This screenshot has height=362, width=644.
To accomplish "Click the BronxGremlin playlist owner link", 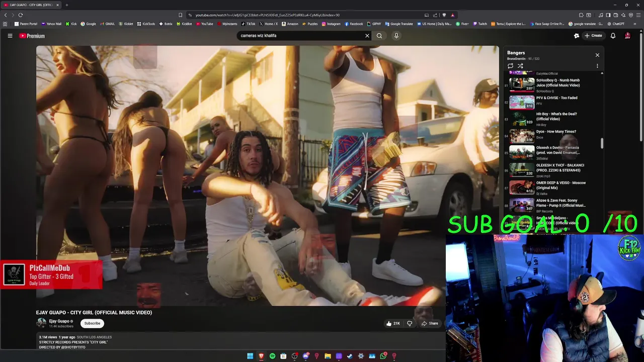I will tap(516, 59).
